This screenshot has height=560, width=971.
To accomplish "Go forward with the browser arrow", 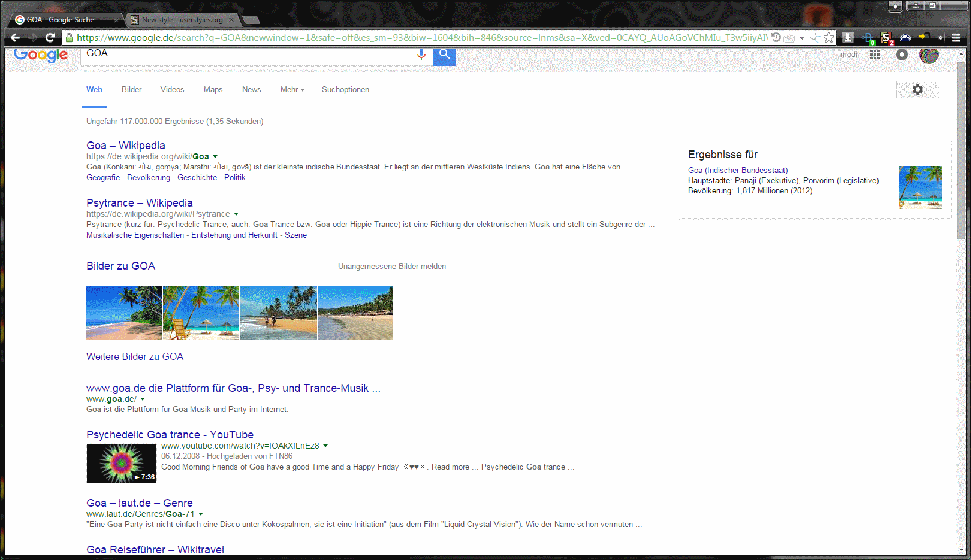I will point(32,38).
